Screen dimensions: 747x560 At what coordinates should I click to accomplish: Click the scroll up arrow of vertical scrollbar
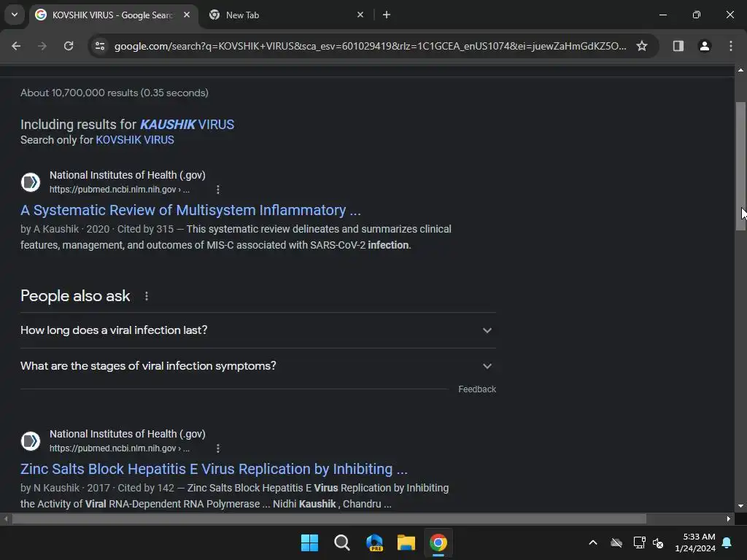740,70
